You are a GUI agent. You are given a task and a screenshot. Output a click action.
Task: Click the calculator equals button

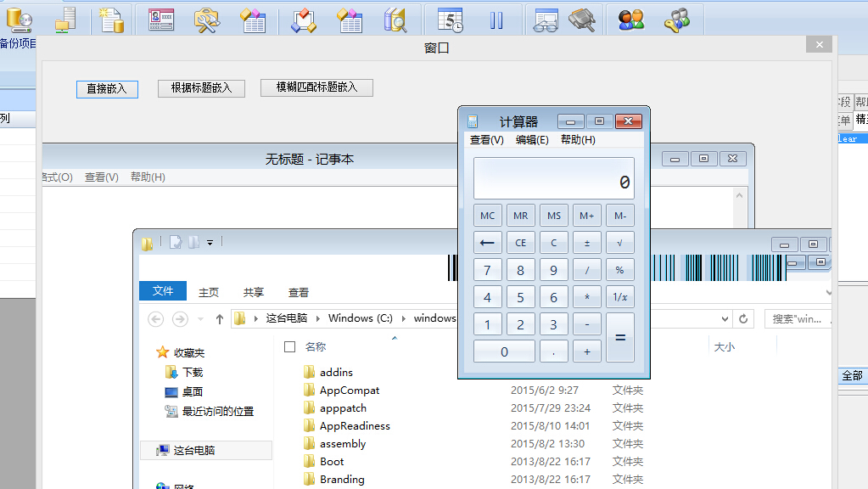tap(620, 337)
